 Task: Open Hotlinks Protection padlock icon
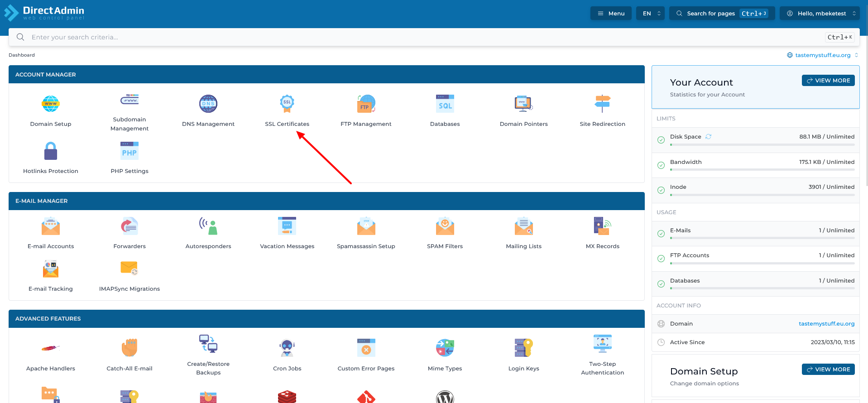(51, 151)
